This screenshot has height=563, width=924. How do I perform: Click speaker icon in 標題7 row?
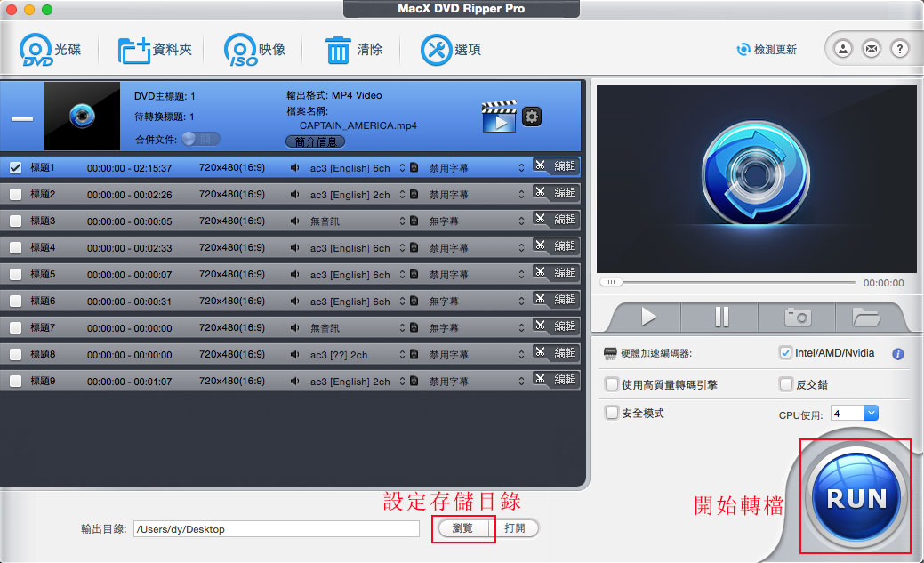pyautogui.click(x=294, y=327)
